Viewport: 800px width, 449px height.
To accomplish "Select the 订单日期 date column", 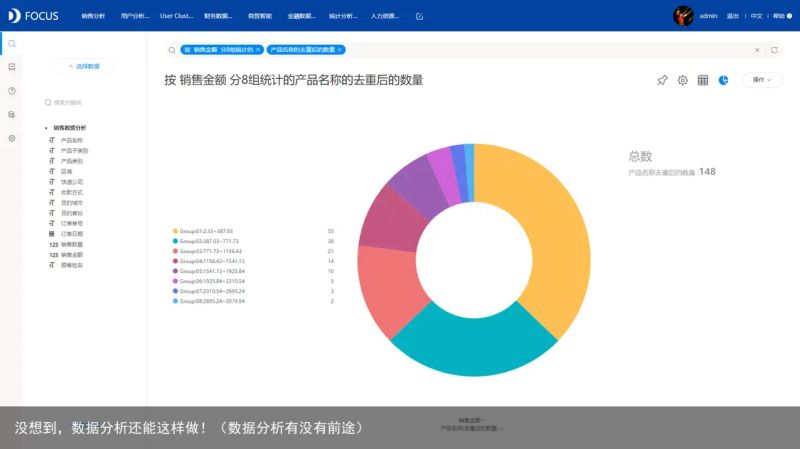I will (72, 234).
